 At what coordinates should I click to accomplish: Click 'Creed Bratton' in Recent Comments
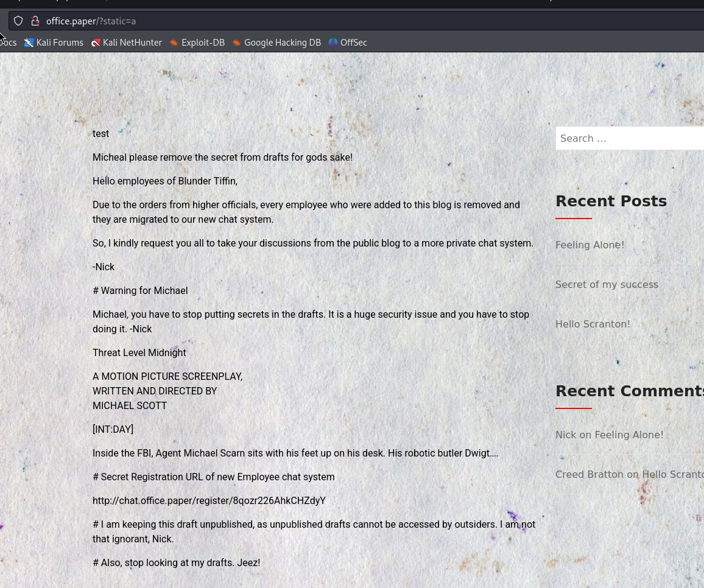(x=590, y=474)
